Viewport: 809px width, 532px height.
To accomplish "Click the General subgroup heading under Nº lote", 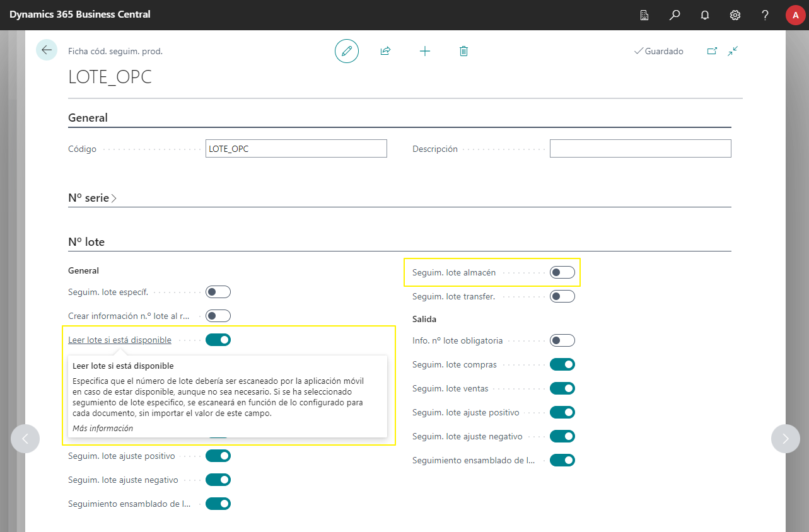I will [83, 270].
